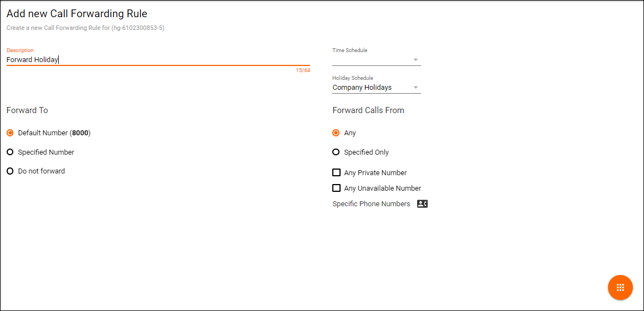The image size is (644, 311).
Task: Click the Time Schedule field label
Action: click(349, 50)
